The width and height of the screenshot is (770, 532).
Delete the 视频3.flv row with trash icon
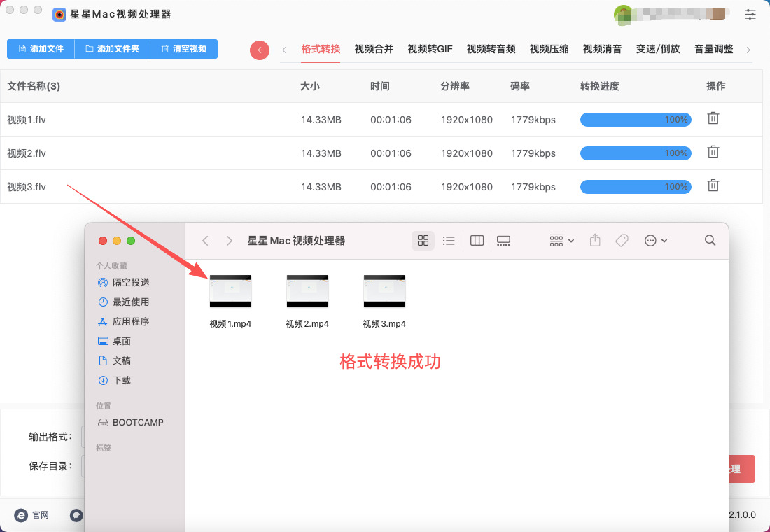click(713, 185)
